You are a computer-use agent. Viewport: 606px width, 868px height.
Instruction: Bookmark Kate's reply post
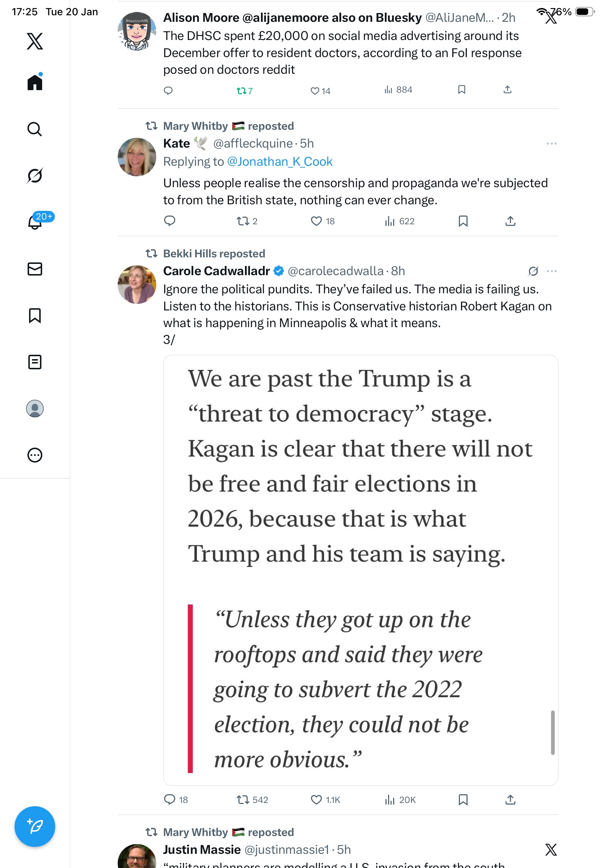[x=463, y=221]
